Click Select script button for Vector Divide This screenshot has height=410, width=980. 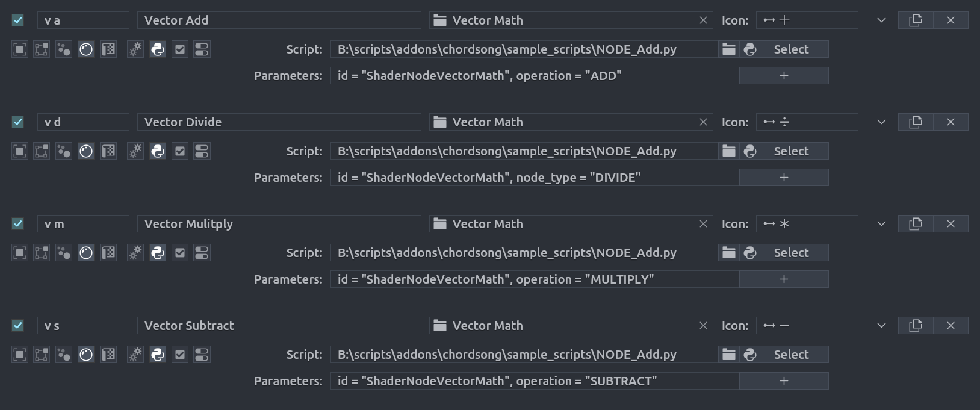click(x=784, y=151)
